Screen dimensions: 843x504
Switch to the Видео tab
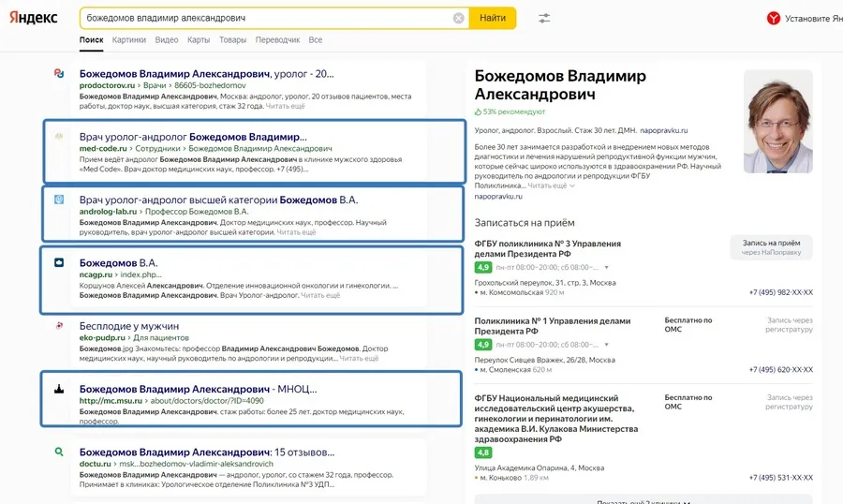coord(167,39)
